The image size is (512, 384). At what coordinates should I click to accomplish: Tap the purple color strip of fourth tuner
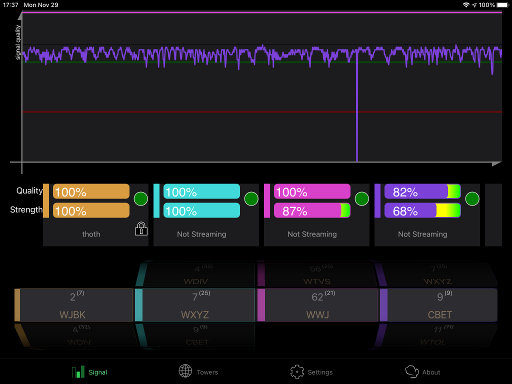(377, 201)
